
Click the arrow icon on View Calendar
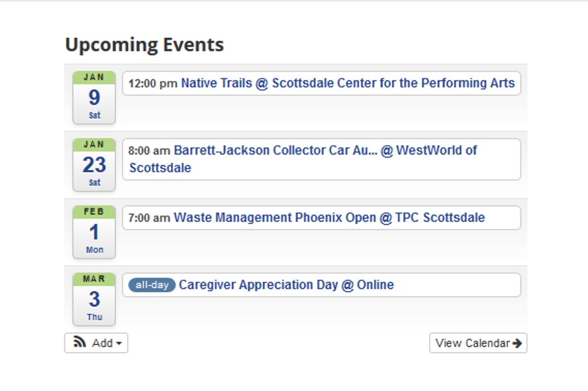point(517,343)
